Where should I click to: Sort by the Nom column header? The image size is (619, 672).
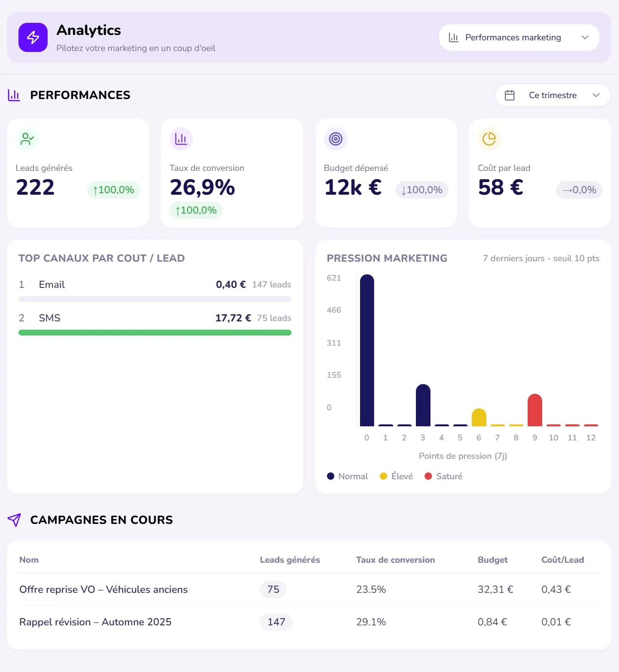(29, 560)
